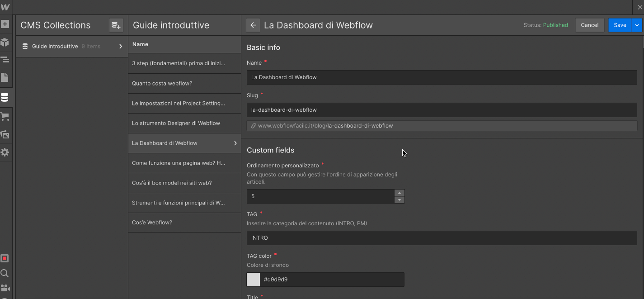644x299 pixels.
Task: Click the Guide introduttive collection icon
Action: click(25, 46)
